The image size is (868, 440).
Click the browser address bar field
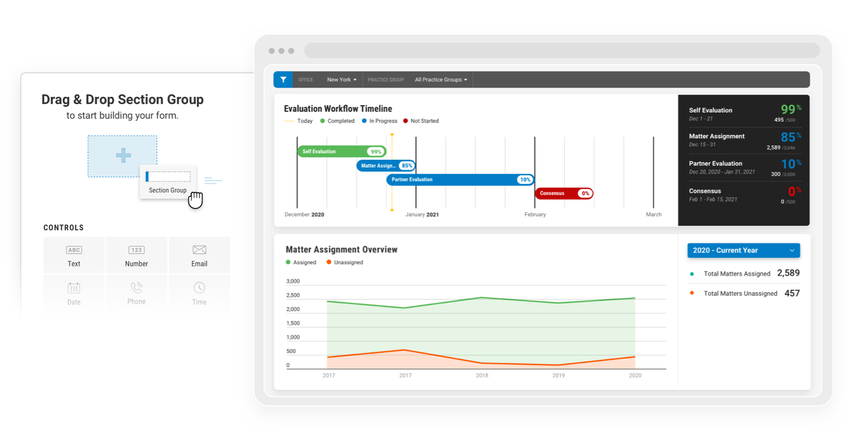[562, 50]
